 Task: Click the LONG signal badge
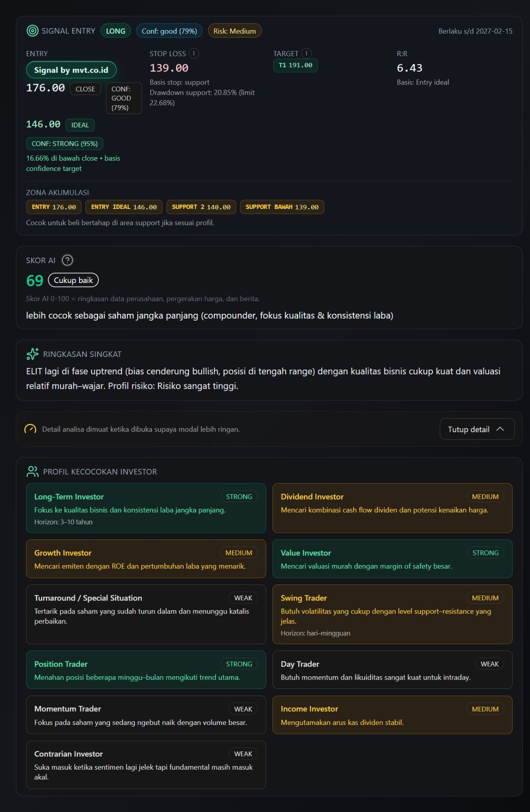coord(115,31)
